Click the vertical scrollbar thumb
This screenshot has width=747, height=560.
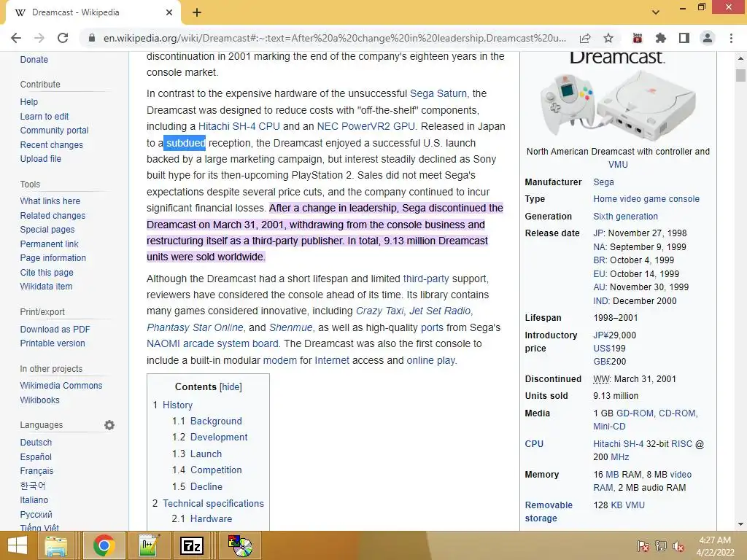(740, 75)
